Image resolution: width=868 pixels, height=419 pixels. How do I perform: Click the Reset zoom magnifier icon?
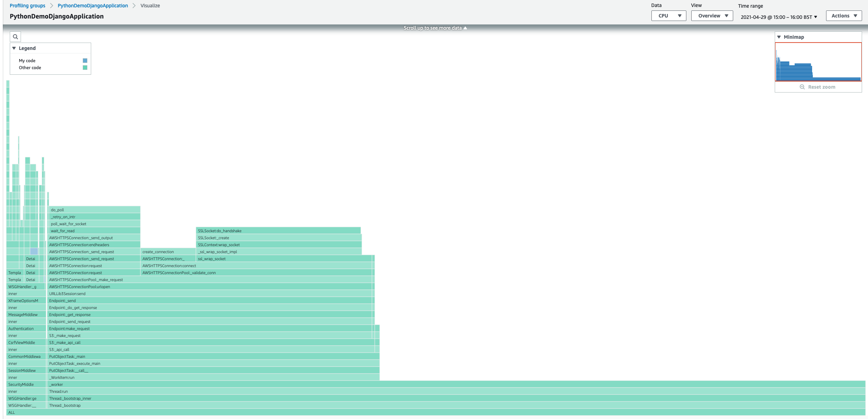(802, 87)
